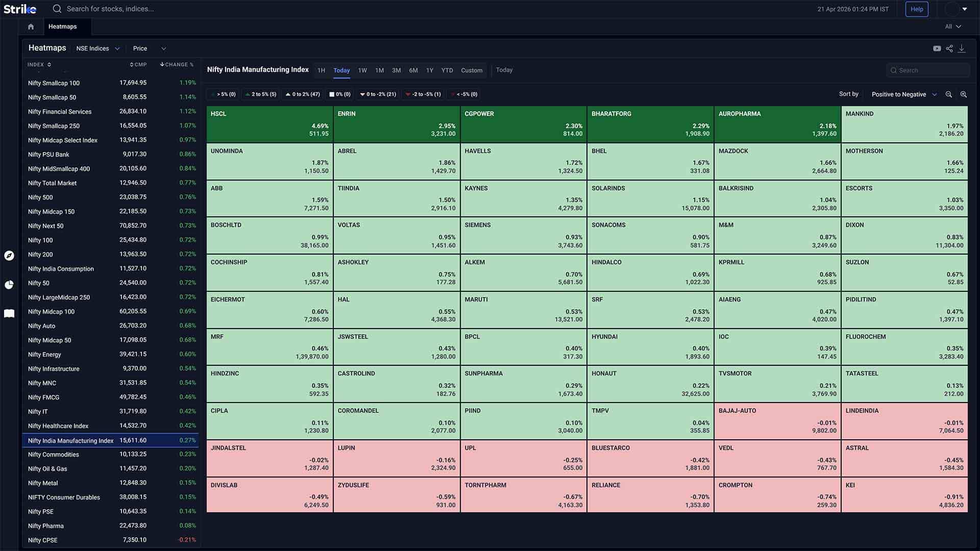This screenshot has width=980, height=551.
Task: Select the YTD timeframe tab
Action: (x=447, y=70)
